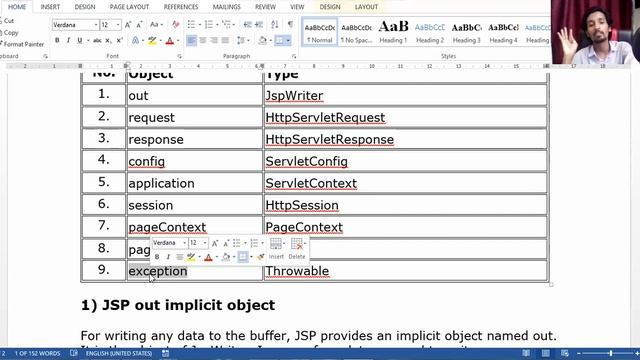Image resolution: width=640 pixels, height=360 pixels.
Task: Justify text using ribbon icon
Action: click(x=225, y=40)
